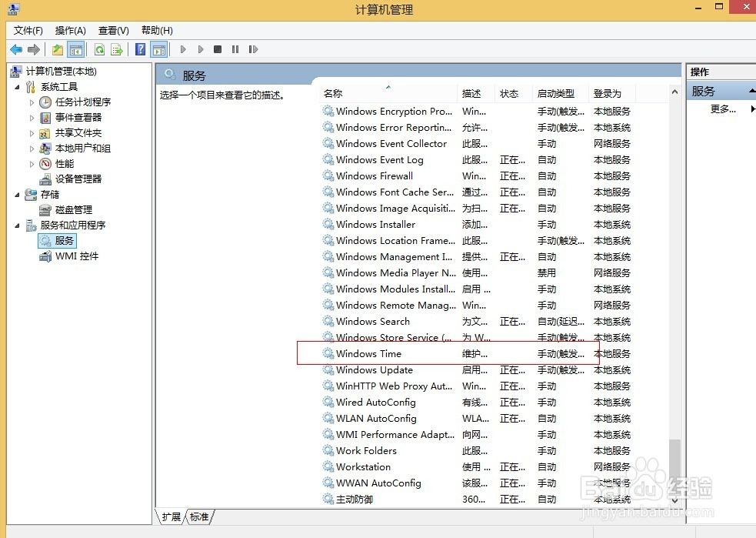The width and height of the screenshot is (756, 538).
Task: Select 任务计划程序 in the tree
Action: pyautogui.click(x=82, y=102)
